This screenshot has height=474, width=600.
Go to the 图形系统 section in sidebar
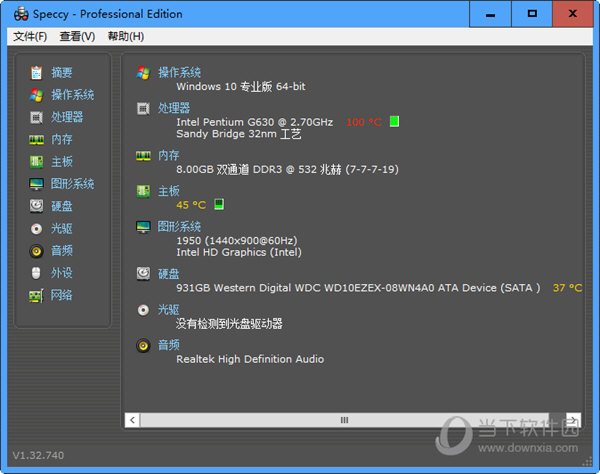[x=73, y=184]
